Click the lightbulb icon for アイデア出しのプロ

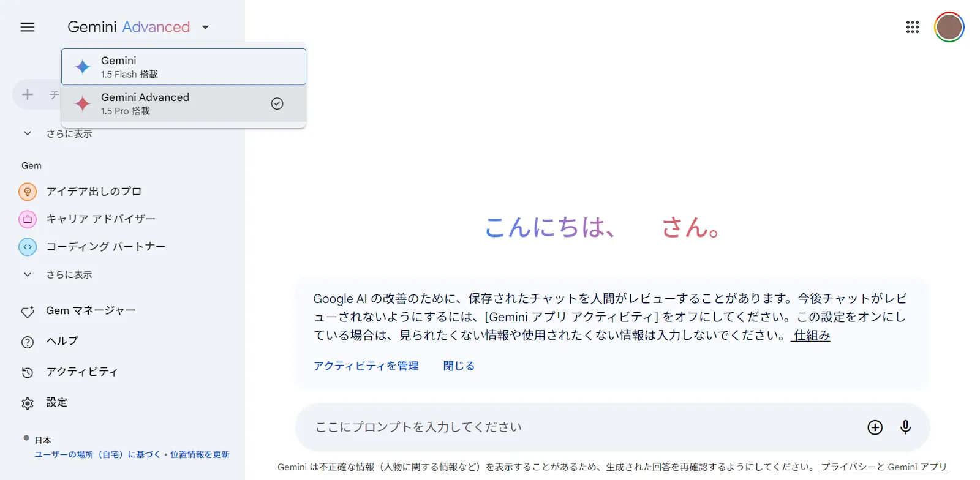tap(28, 192)
